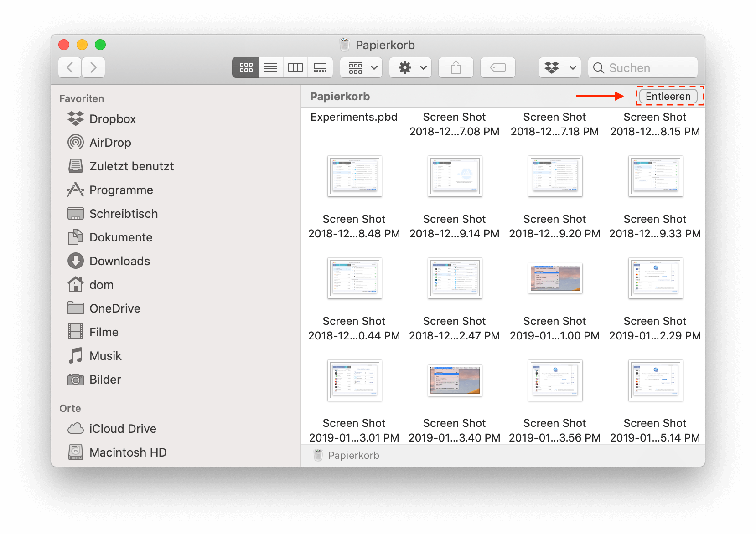This screenshot has width=756, height=534.
Task: Open the Bilder camera icon
Action: click(x=76, y=380)
